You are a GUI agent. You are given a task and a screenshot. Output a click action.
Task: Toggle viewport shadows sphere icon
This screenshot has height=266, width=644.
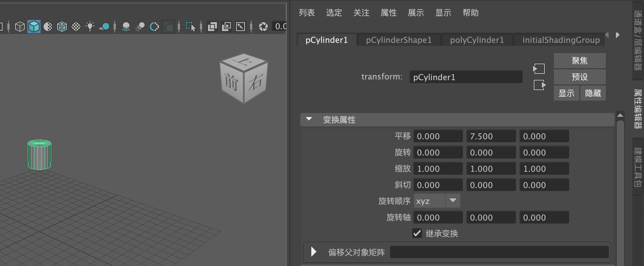(x=104, y=27)
